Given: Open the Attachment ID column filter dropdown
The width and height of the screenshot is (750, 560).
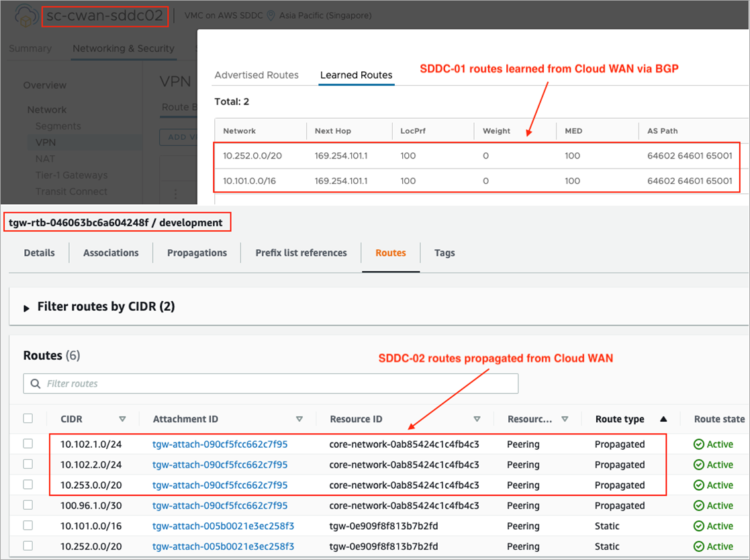Looking at the screenshot, I should pos(300,418).
